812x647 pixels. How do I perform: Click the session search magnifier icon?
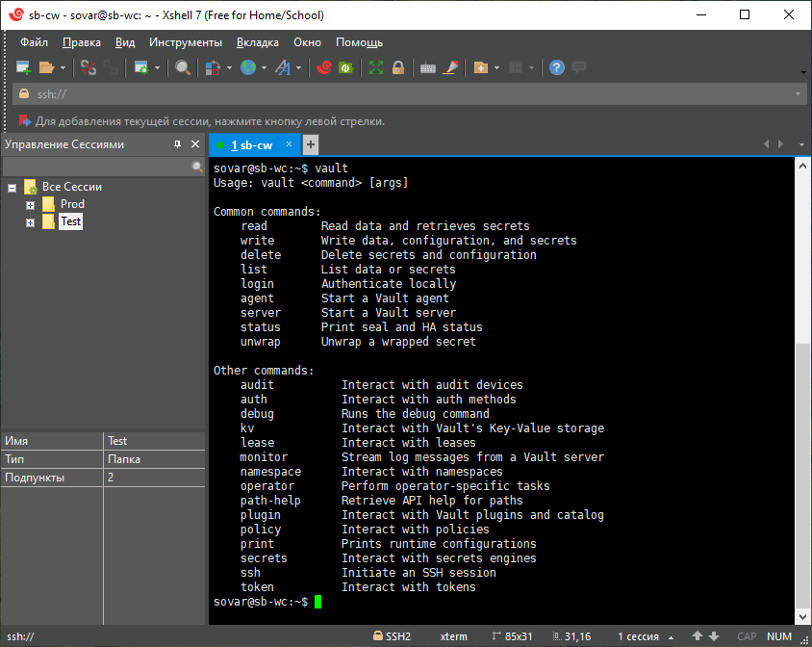[197, 167]
